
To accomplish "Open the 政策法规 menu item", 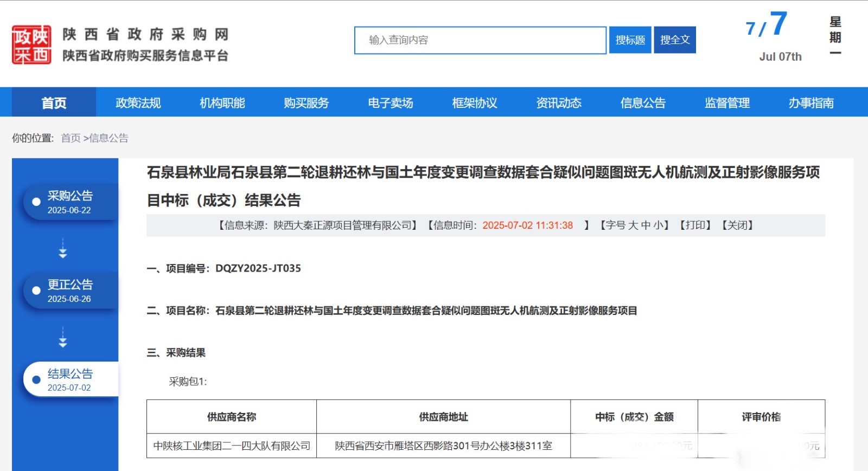I will 138,102.
